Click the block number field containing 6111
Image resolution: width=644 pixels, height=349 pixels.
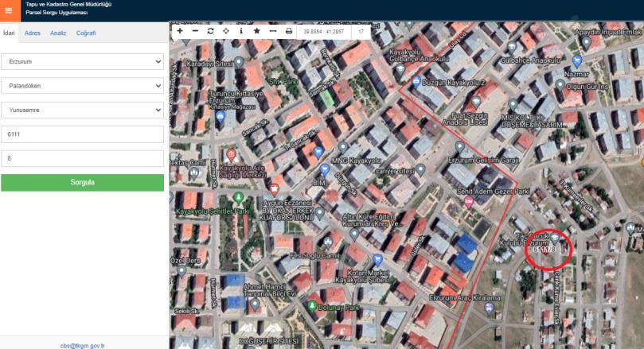coord(82,134)
